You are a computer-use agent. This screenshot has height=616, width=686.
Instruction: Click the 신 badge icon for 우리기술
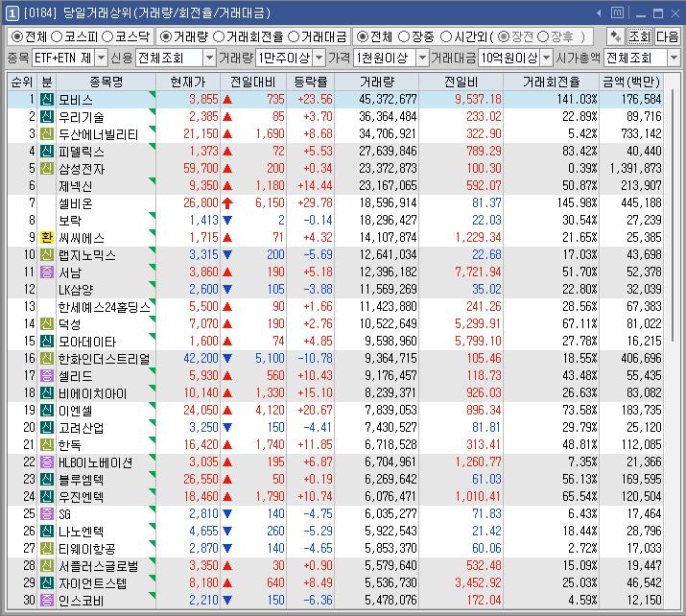47,116
